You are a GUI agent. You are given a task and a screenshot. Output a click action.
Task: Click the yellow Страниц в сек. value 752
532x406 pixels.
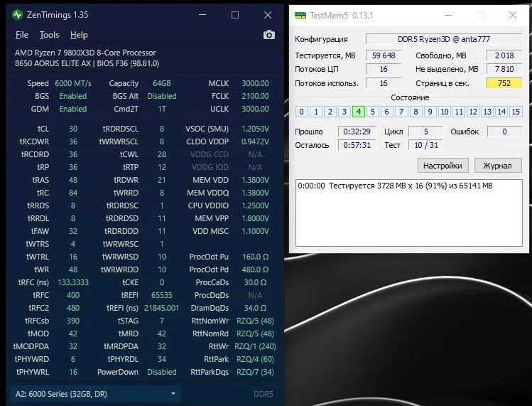(504, 83)
